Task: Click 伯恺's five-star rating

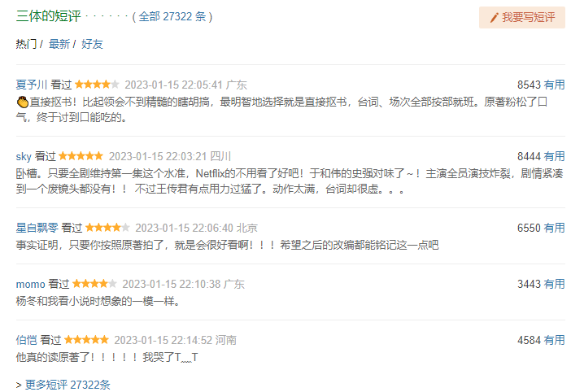Action: coord(86,340)
